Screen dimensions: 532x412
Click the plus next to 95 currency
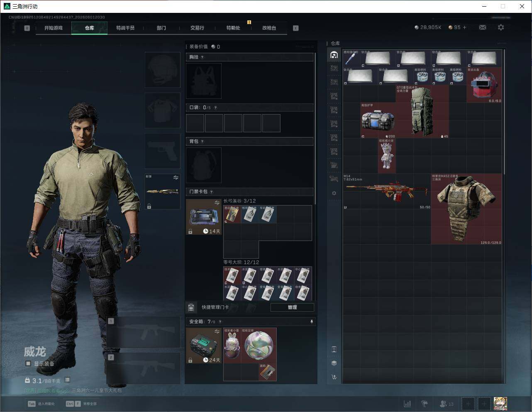(x=464, y=27)
